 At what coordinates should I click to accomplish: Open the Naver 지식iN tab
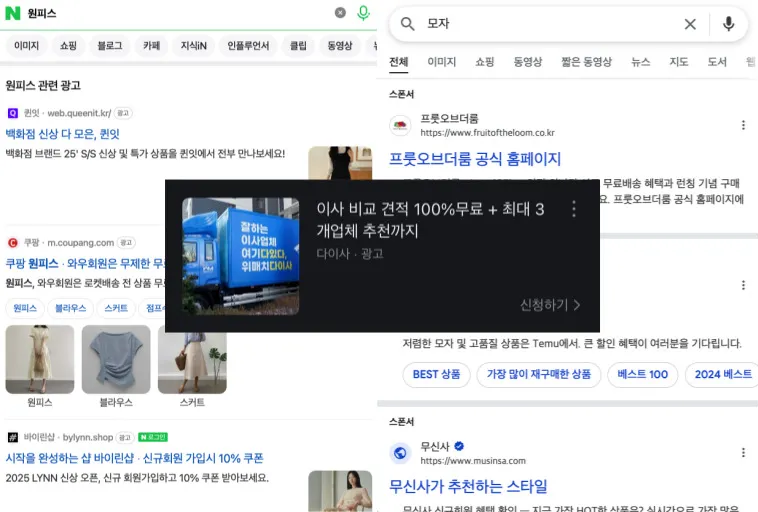(193, 46)
